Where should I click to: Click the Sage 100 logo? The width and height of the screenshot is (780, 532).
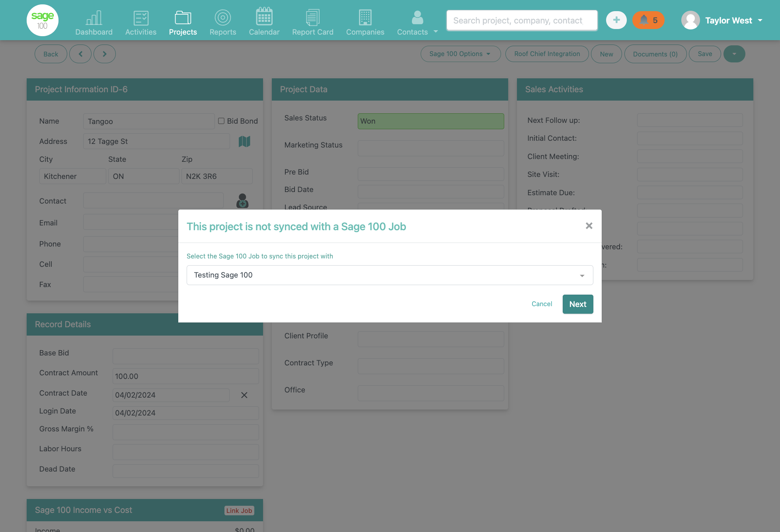pos(43,20)
